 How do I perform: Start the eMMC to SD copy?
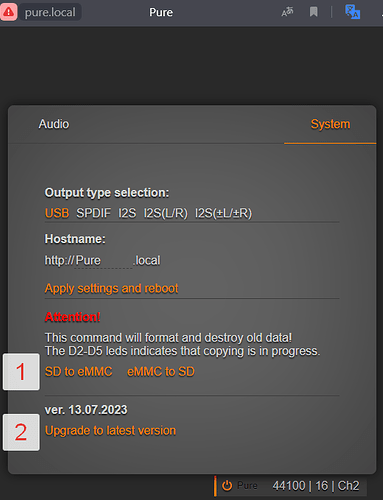pos(161,372)
